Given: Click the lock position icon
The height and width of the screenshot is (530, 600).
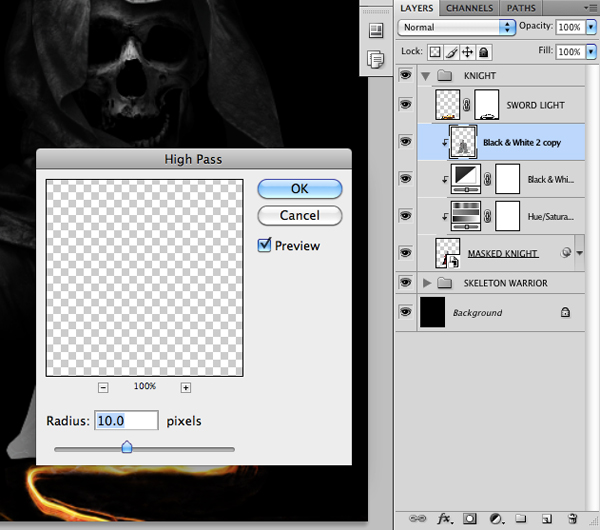Looking at the screenshot, I should 468,51.
